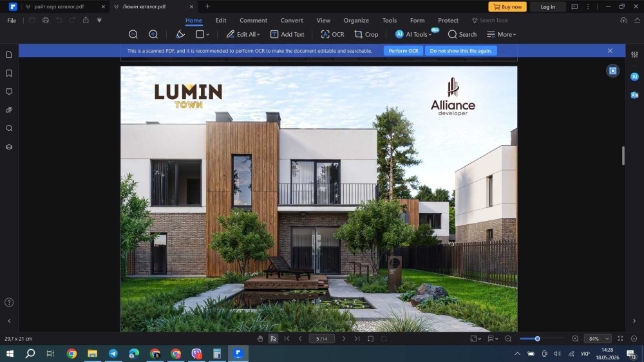
Task: Click the Search Tools field
Action: point(489,20)
